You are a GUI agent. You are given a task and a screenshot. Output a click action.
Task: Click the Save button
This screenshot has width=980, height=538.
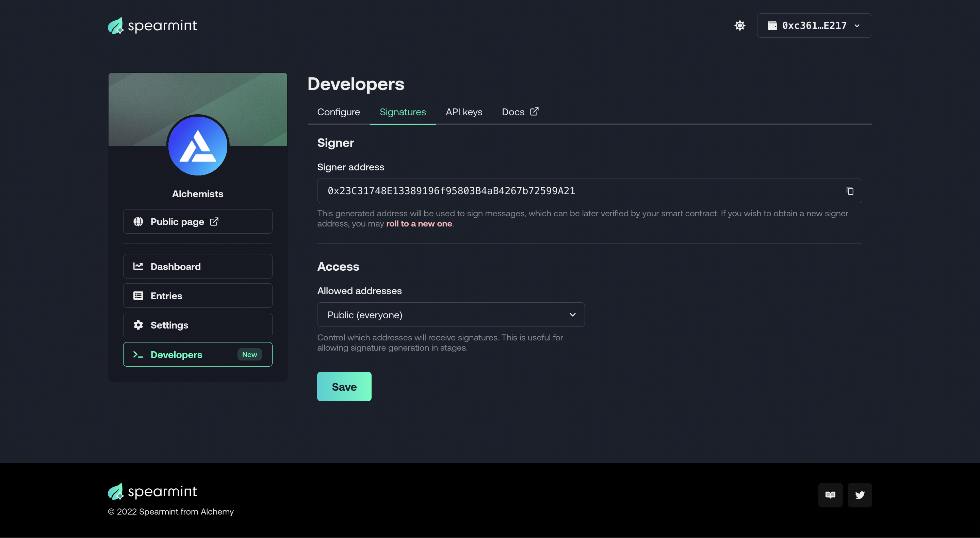click(x=344, y=387)
